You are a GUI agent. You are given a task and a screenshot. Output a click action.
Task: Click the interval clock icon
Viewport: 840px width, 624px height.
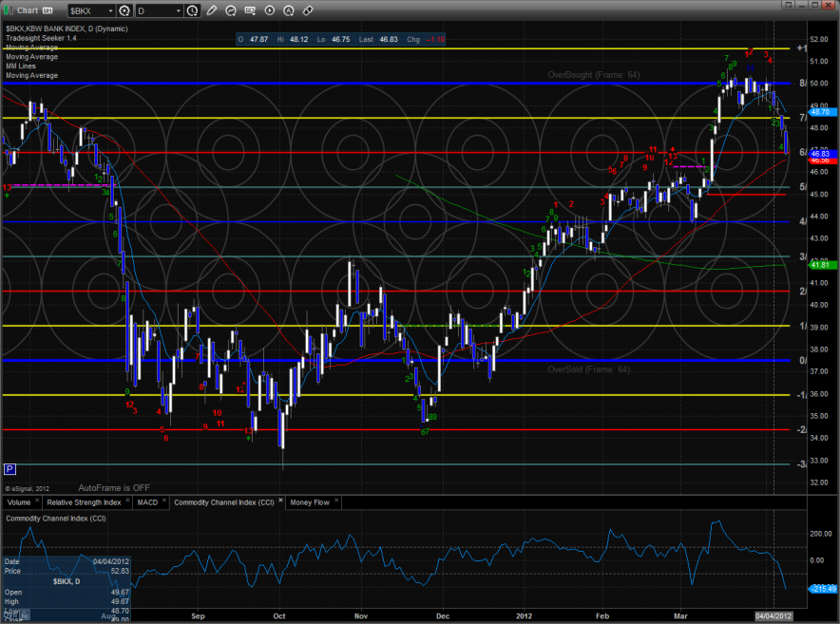coord(193,10)
